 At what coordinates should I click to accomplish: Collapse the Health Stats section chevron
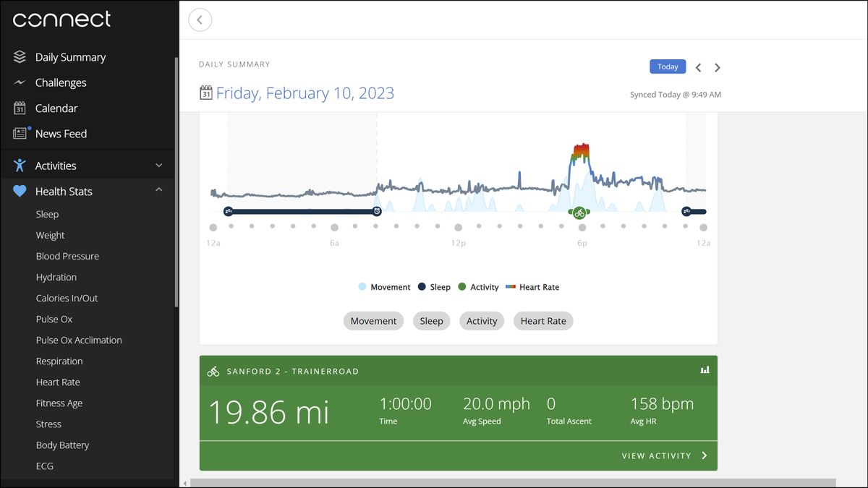(159, 190)
